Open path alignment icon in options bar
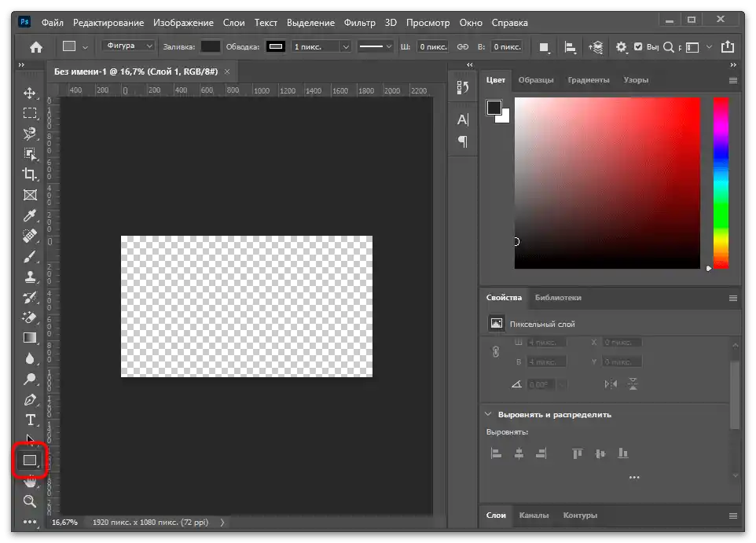Image resolution: width=756 pixels, height=543 pixels. (x=571, y=47)
